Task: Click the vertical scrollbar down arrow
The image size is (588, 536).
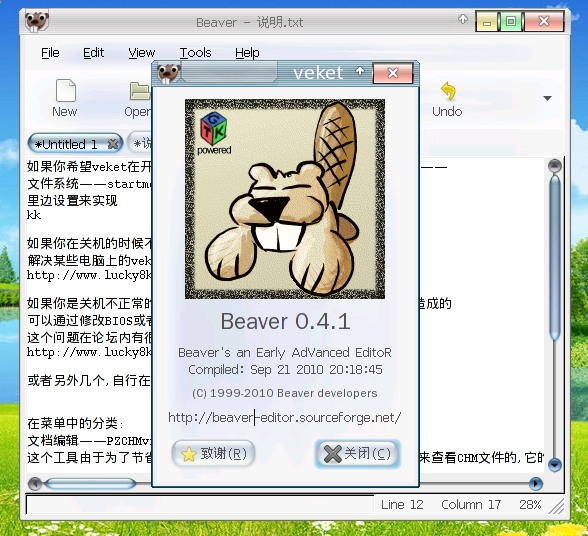Action: coord(555,465)
